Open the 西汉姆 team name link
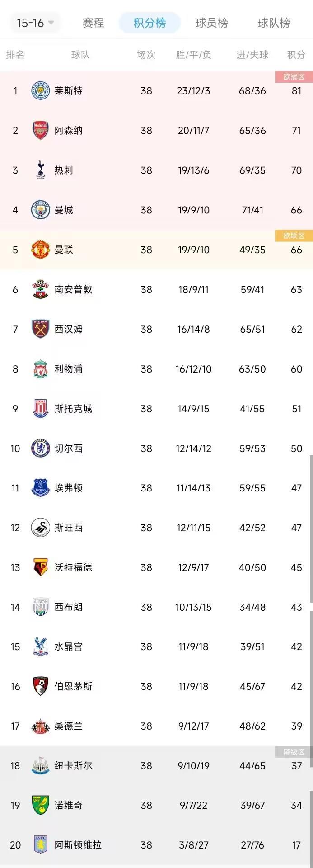Screen dimensions: 313x868 68,330
